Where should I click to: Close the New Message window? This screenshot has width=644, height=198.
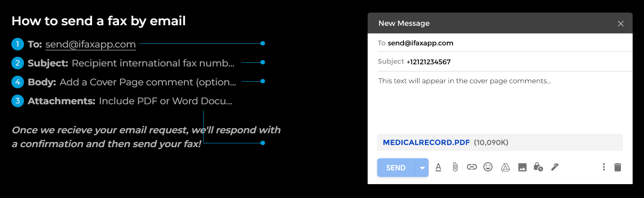tap(620, 24)
